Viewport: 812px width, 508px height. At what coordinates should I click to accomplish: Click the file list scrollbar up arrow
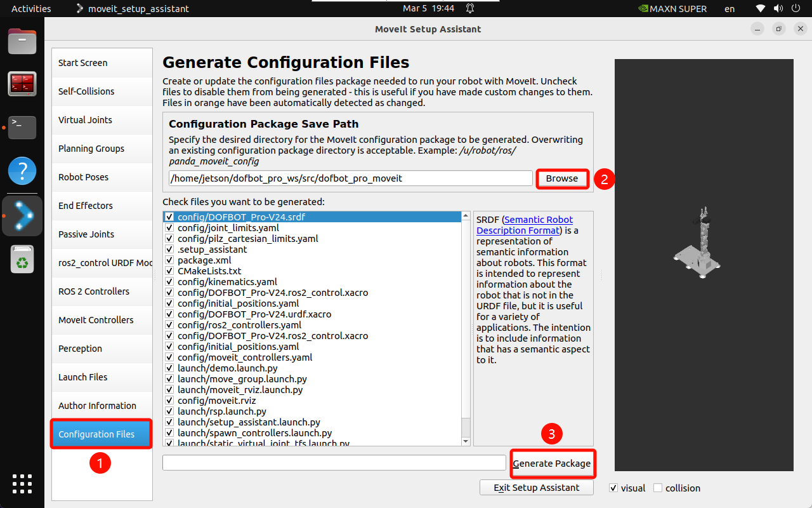click(x=466, y=216)
